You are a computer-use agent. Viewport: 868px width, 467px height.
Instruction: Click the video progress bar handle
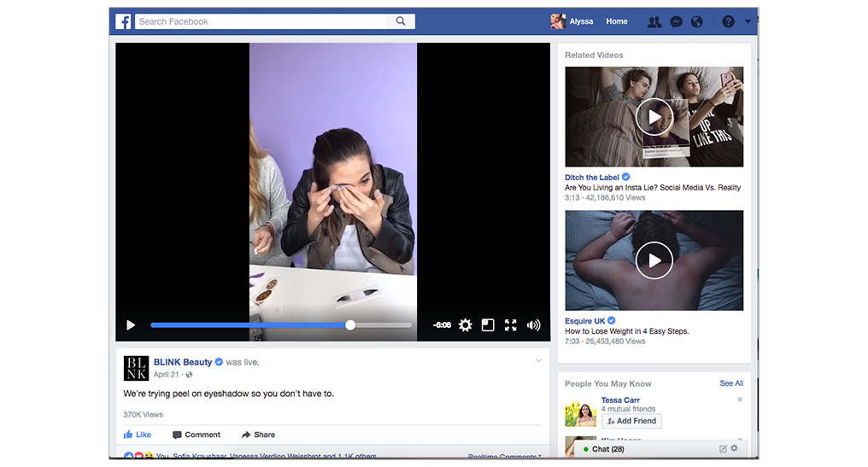coord(350,324)
